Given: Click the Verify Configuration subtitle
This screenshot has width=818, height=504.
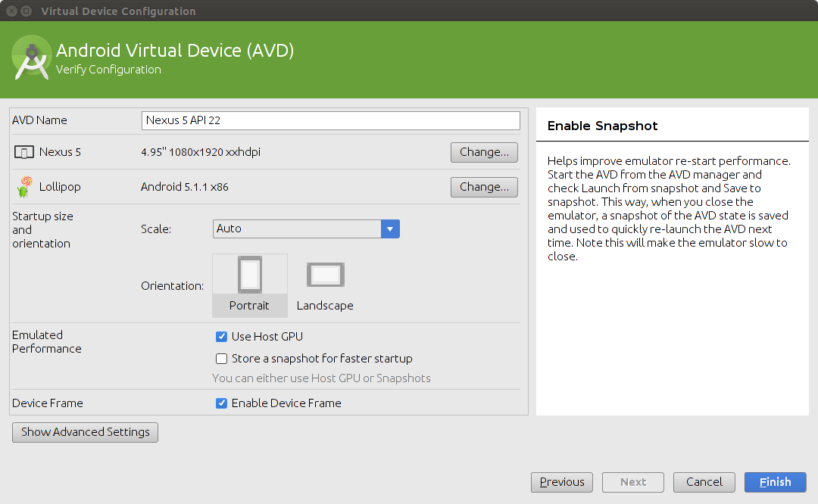Looking at the screenshot, I should [x=108, y=70].
